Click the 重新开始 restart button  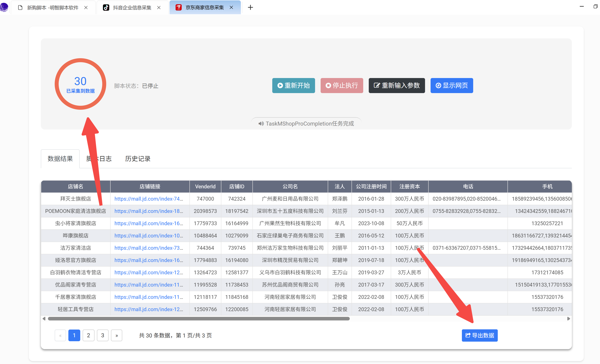click(x=293, y=85)
